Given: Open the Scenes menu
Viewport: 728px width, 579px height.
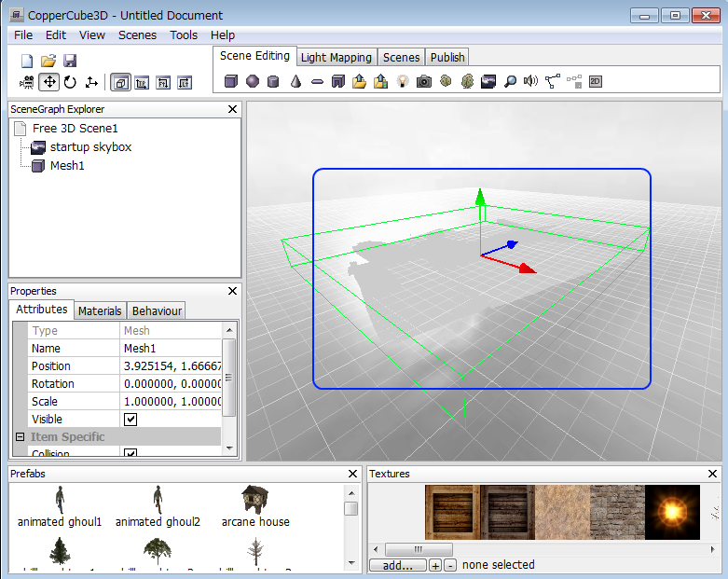Looking at the screenshot, I should point(137,35).
